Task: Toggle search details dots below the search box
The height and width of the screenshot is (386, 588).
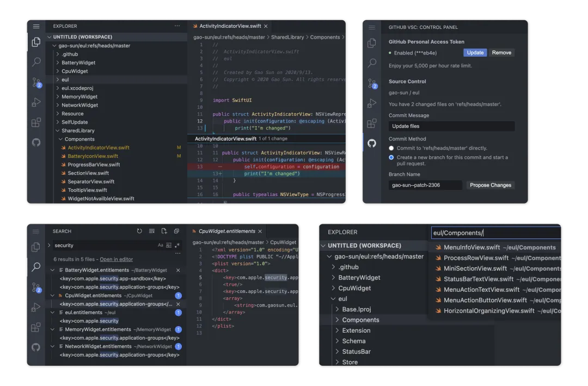Action: pyautogui.click(x=177, y=253)
